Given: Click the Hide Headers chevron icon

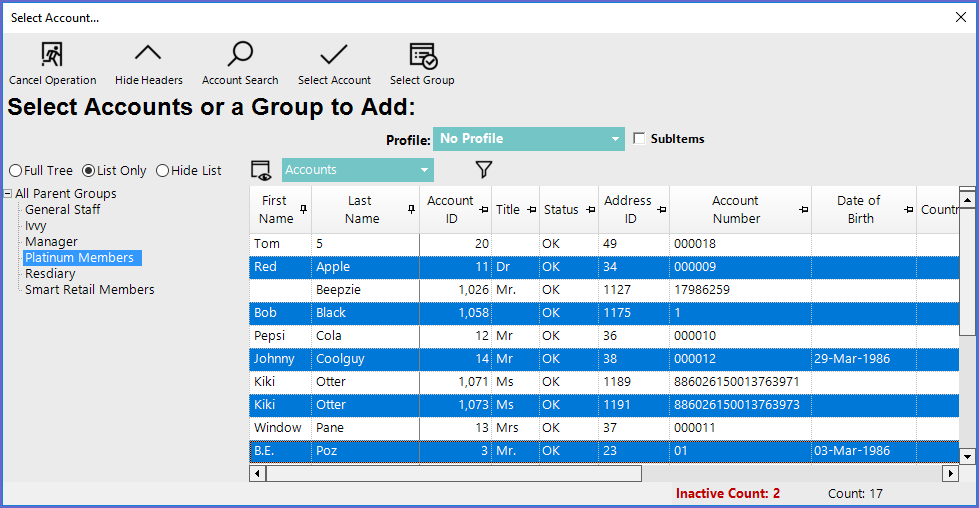Looking at the screenshot, I should pyautogui.click(x=148, y=55).
